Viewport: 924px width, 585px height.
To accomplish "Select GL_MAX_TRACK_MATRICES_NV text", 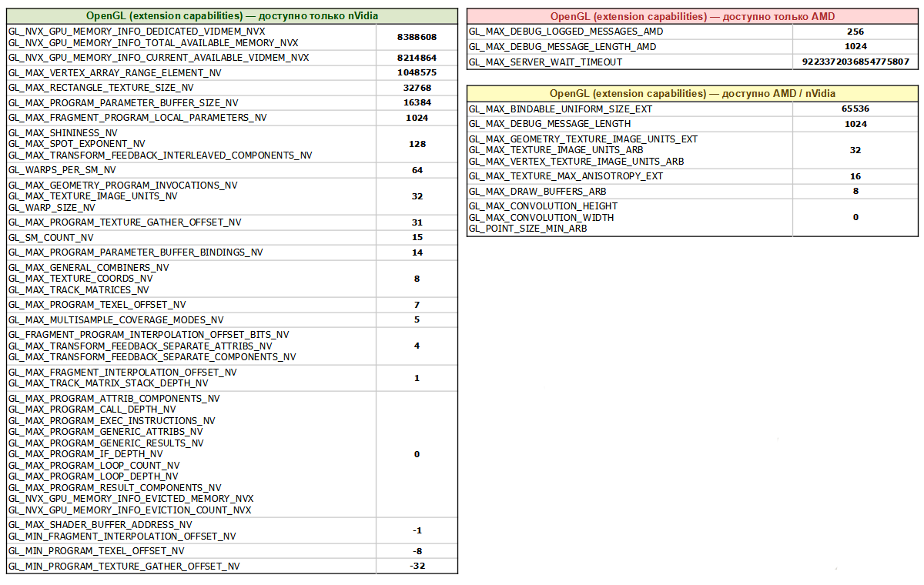I will click(x=79, y=290).
